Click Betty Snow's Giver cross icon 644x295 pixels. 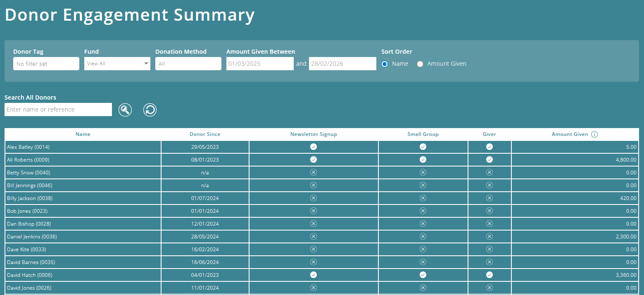tap(490, 172)
